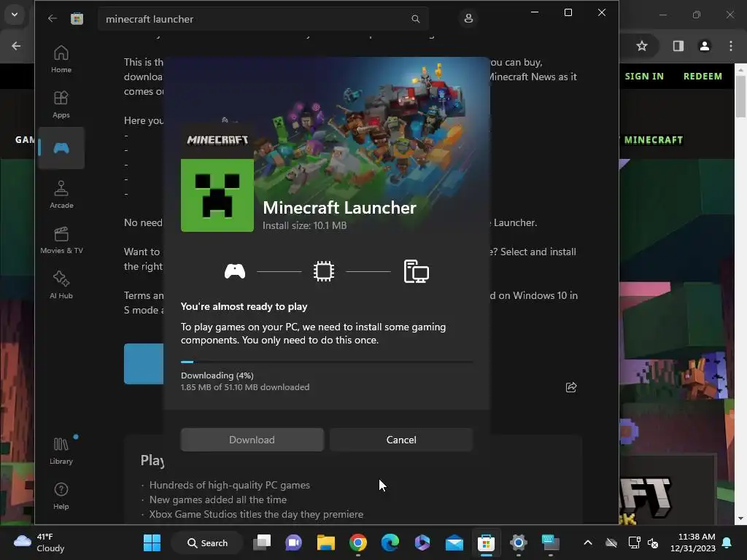Open Home in Microsoft Store sidebar
The image size is (747, 560).
(61, 59)
